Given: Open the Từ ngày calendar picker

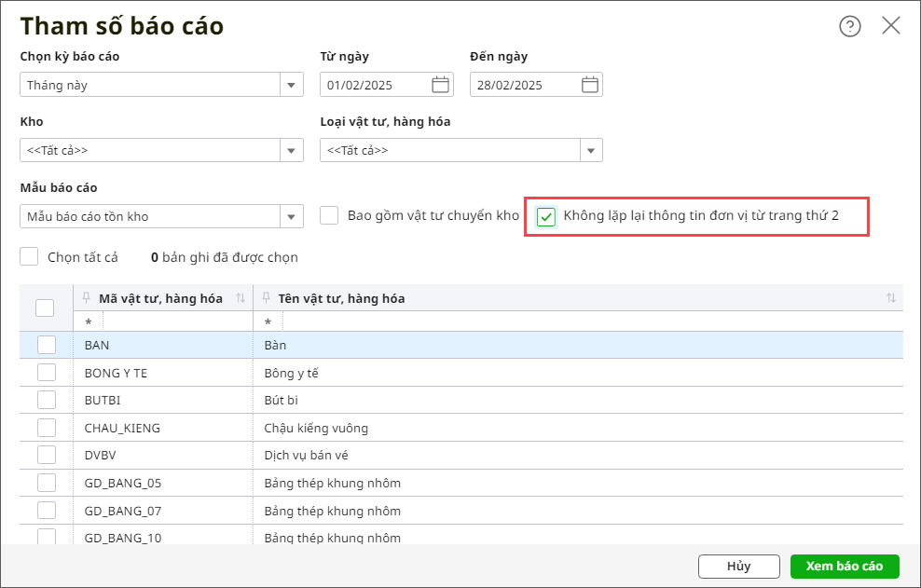Looking at the screenshot, I should coord(441,85).
